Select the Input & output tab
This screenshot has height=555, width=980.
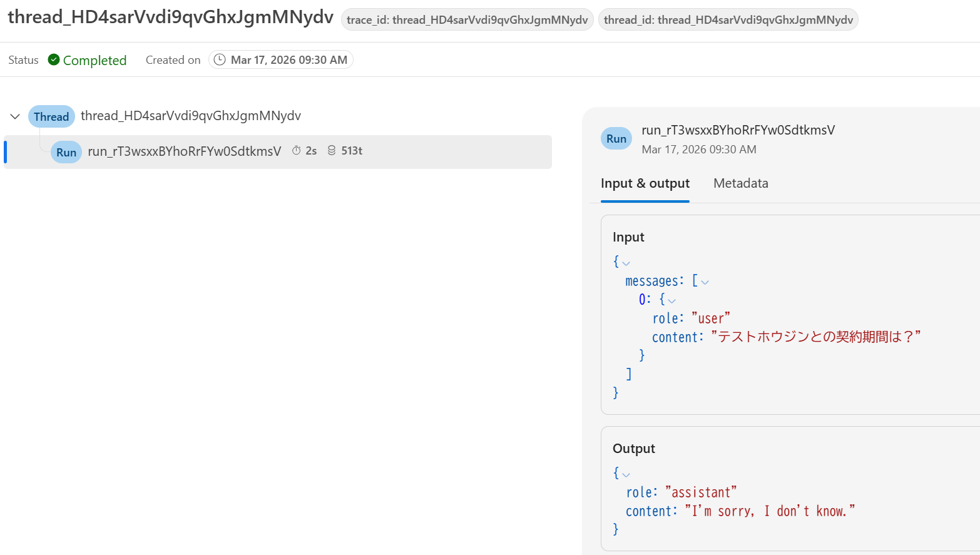645,183
